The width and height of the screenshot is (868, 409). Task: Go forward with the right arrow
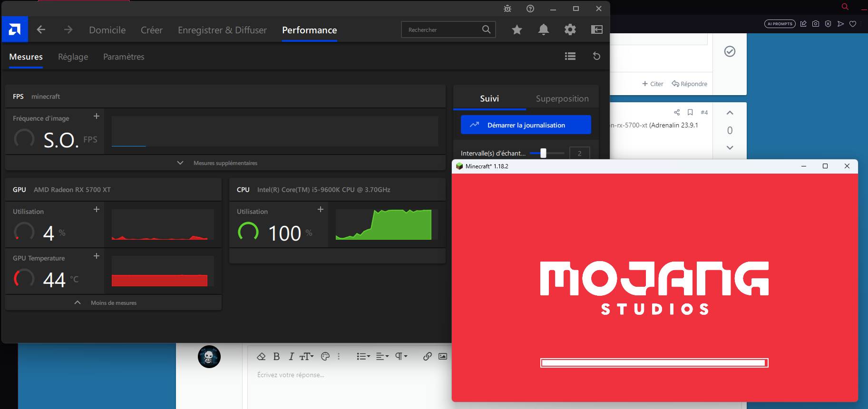tap(68, 29)
